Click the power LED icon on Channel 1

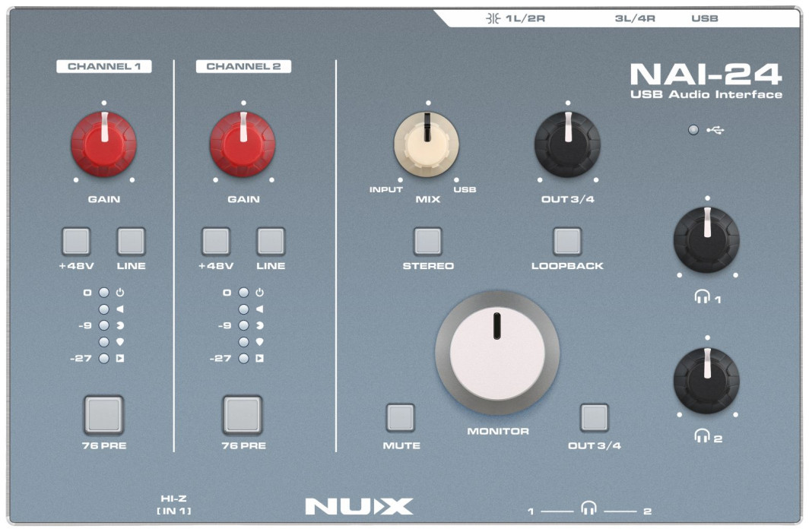tap(119, 292)
